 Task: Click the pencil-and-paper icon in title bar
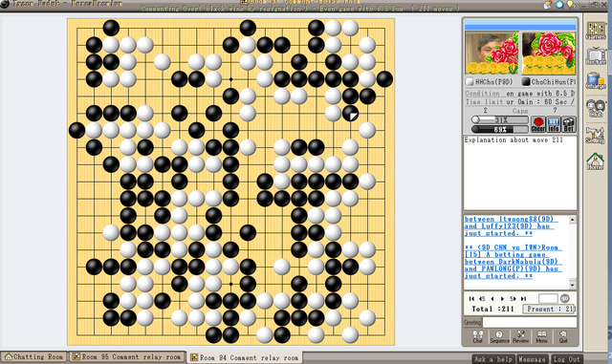548,4
